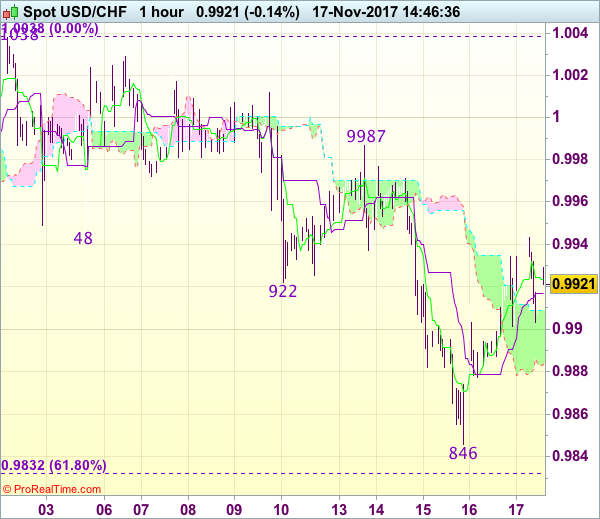Image resolution: width=600 pixels, height=519 pixels.
Task: Click date '14' on the time axis
Action: click(376, 509)
